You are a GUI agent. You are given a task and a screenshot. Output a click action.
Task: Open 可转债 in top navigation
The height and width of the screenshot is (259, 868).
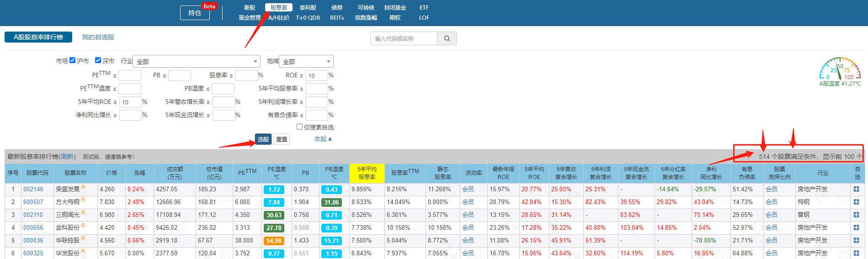[x=366, y=7]
